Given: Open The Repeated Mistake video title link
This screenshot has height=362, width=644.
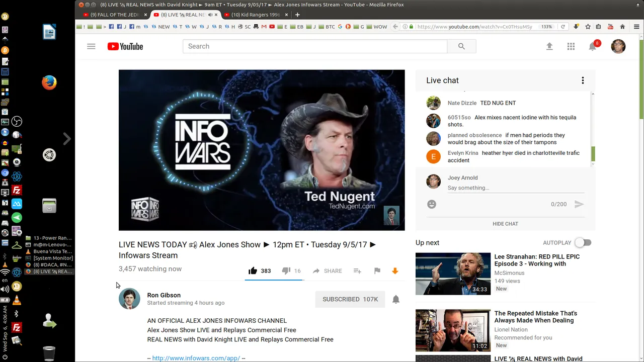Looking at the screenshot, I should (535, 317).
